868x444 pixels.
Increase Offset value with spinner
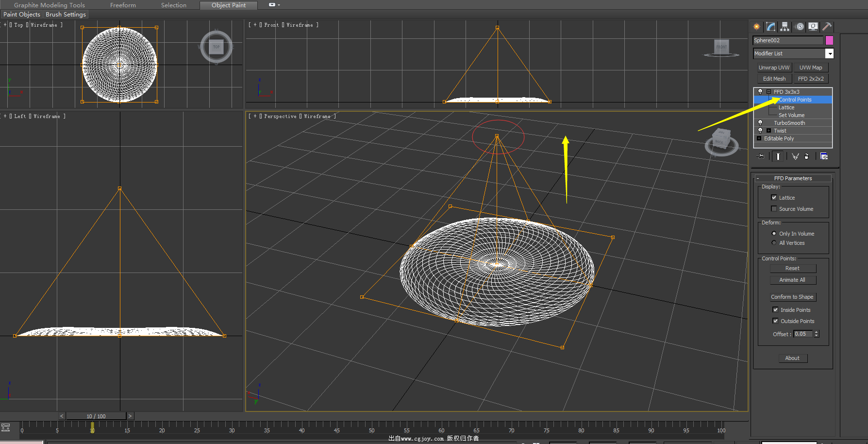tap(817, 332)
